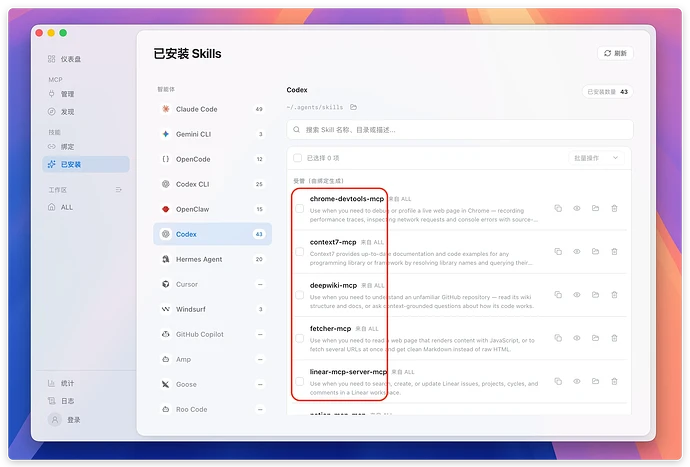This screenshot has height=467, width=690.
Task: Select OpenClaw agent
Action: click(x=213, y=209)
